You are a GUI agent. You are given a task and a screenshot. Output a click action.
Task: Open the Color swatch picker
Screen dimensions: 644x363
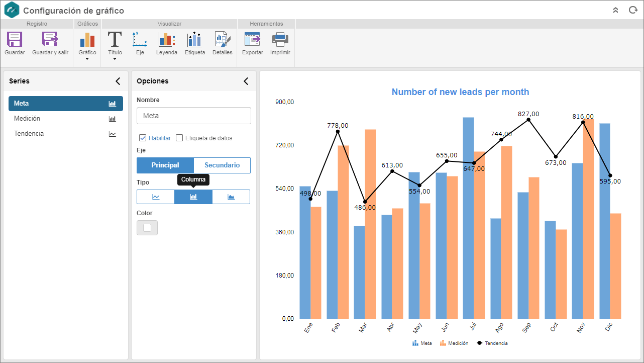coord(147,228)
